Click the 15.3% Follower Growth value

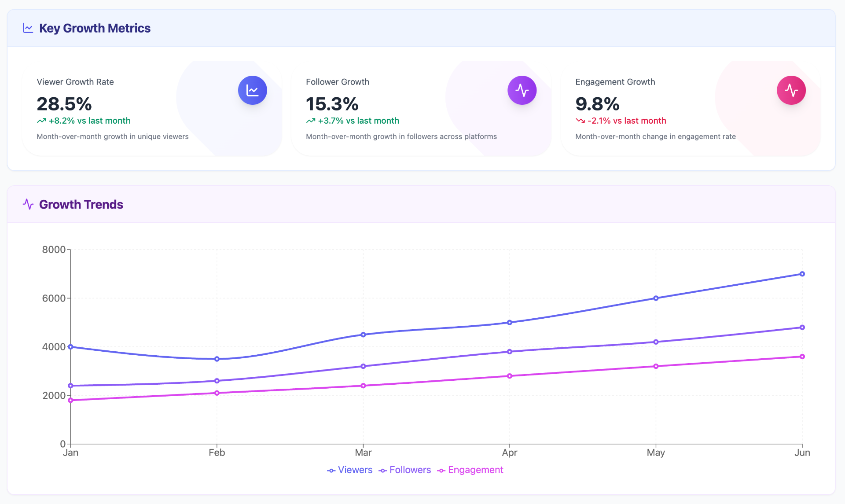[332, 104]
